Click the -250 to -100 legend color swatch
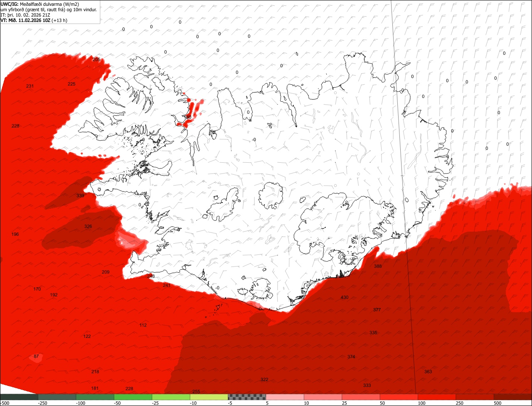Image resolution: width=532 pixels, height=406 pixels. click(x=57, y=397)
